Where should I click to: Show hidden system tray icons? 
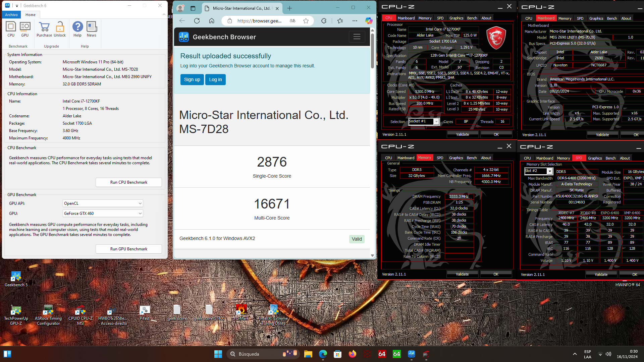click(575, 354)
